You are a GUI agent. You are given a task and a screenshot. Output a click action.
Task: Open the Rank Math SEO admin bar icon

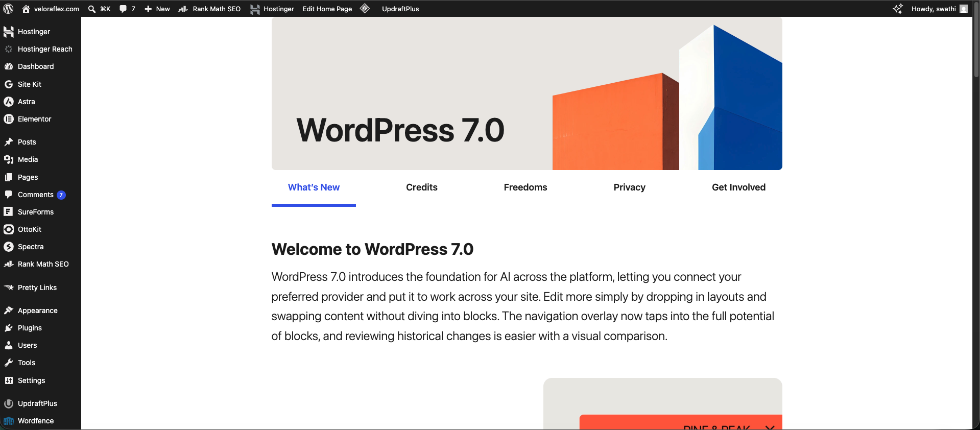pyautogui.click(x=183, y=9)
